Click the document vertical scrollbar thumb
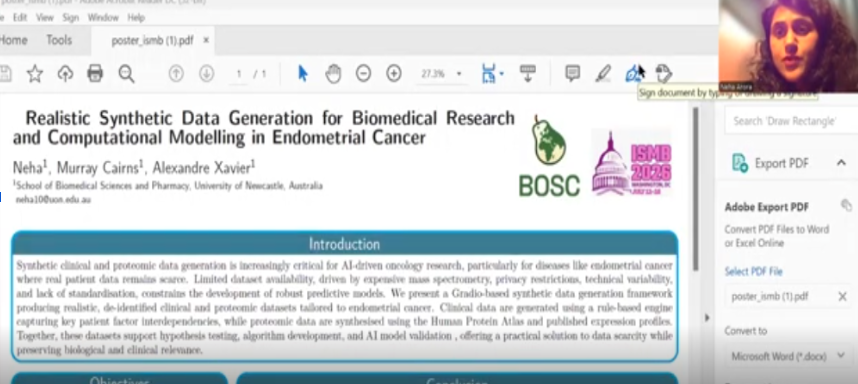This screenshot has height=384, width=858. pos(696,189)
